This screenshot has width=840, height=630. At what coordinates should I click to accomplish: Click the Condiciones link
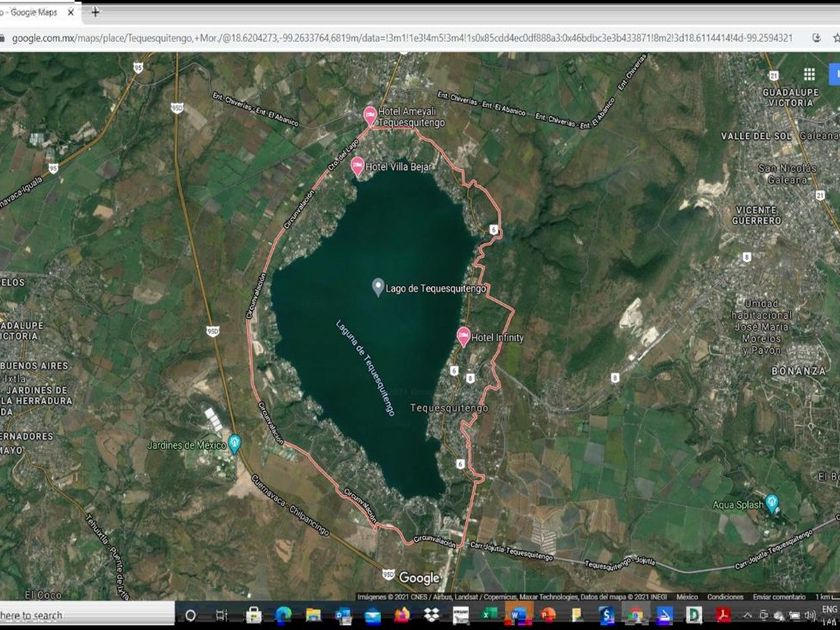click(x=726, y=597)
